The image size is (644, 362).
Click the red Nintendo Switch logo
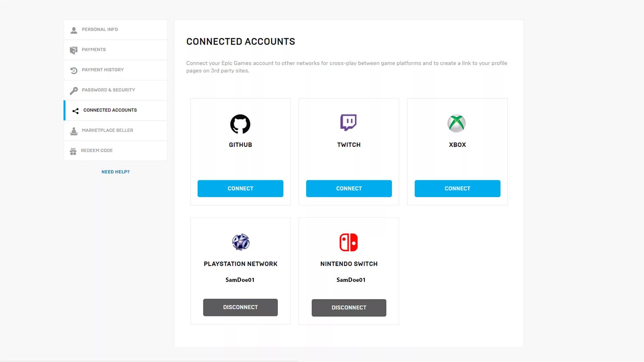348,242
